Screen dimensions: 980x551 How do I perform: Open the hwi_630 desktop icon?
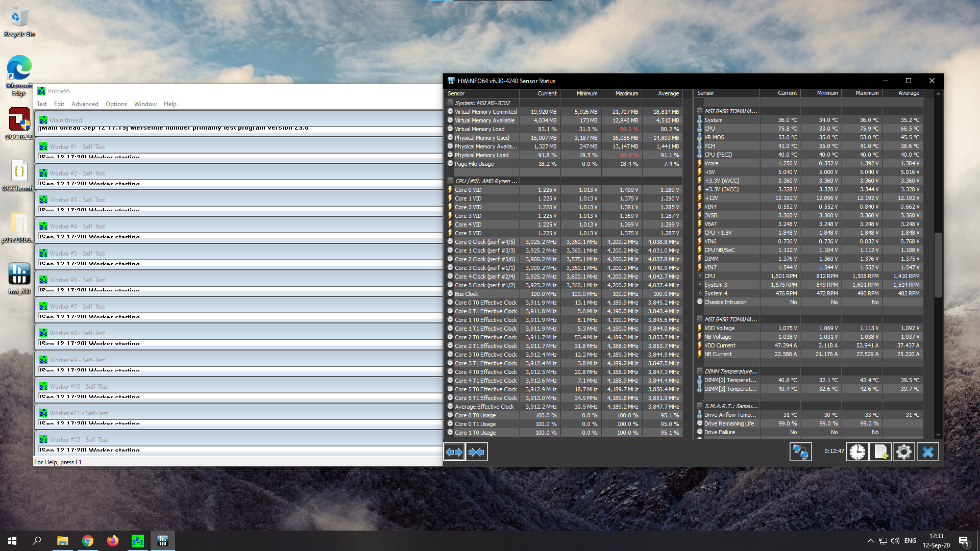pos(19,279)
